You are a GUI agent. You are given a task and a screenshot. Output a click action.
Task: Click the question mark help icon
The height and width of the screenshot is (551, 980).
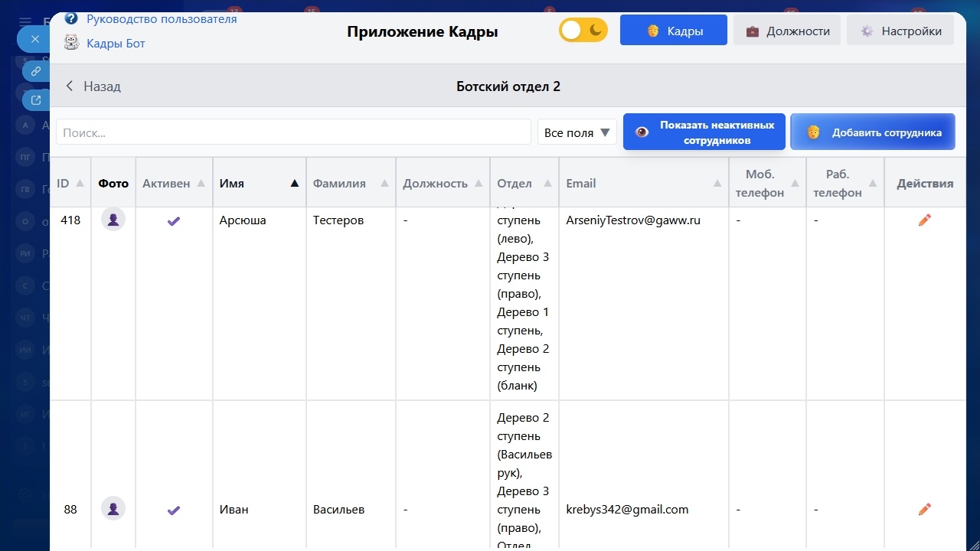coord(71,18)
